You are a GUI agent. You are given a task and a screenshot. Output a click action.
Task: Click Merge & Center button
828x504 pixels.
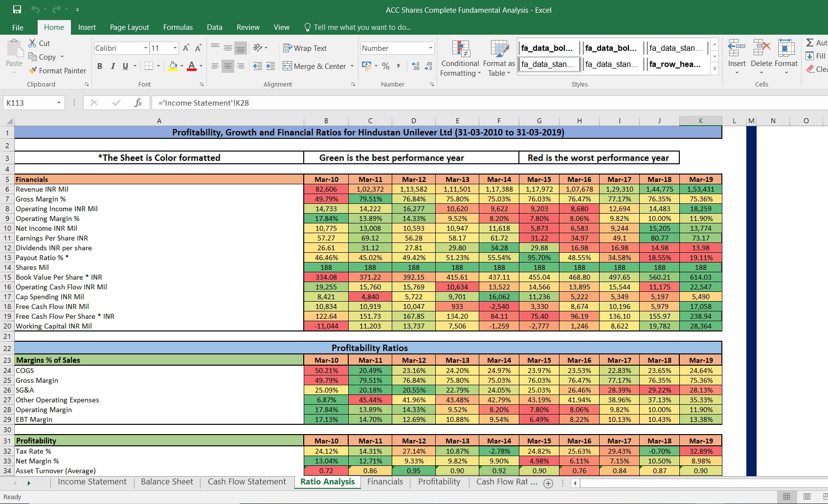pyautogui.click(x=314, y=66)
